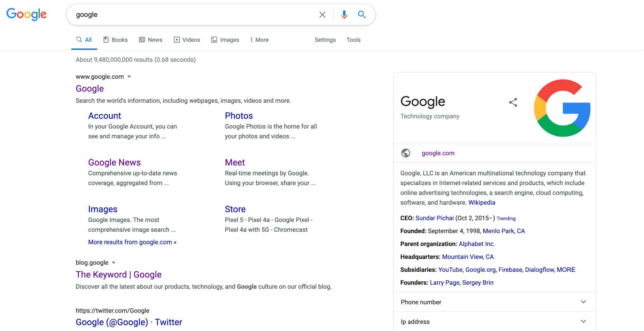Click the Google search magnifier icon

click(x=362, y=14)
